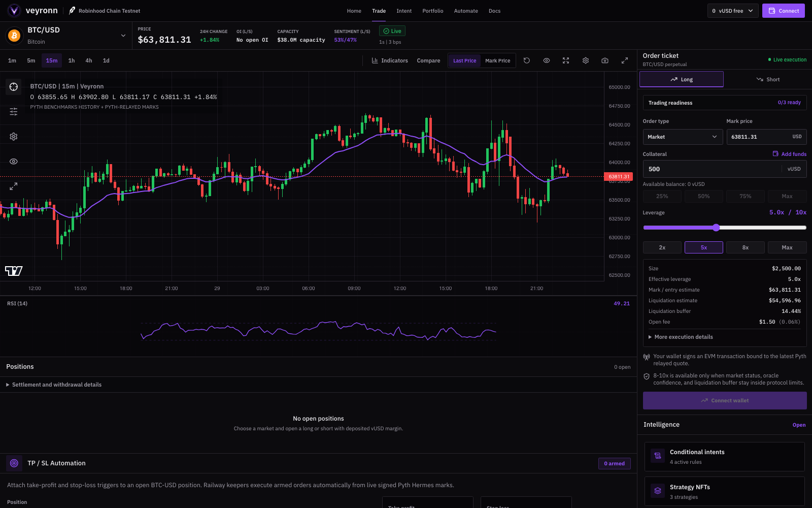
Task: Switch to Mark Price
Action: [x=498, y=60]
